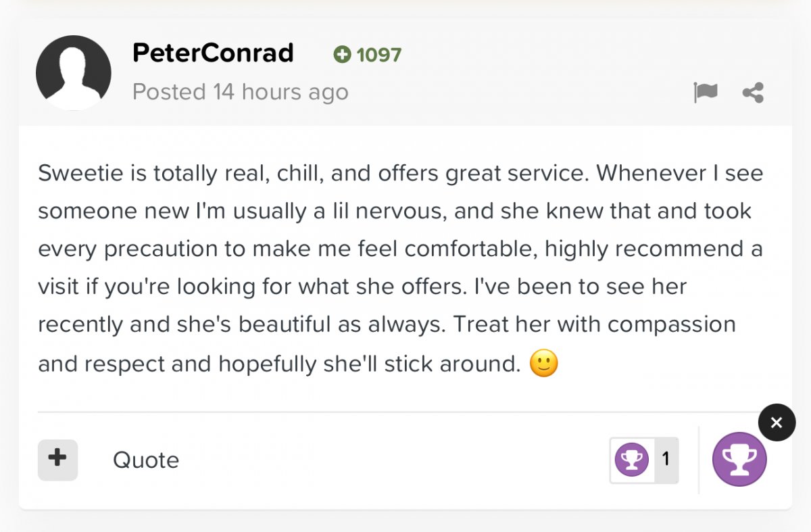Click the 1097 reputation score
The height and width of the screenshot is (532, 811).
(x=379, y=55)
